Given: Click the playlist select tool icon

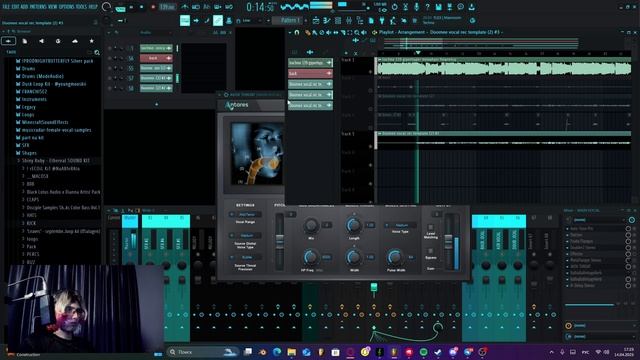Looking at the screenshot, I should pyautogui.click(x=350, y=32).
